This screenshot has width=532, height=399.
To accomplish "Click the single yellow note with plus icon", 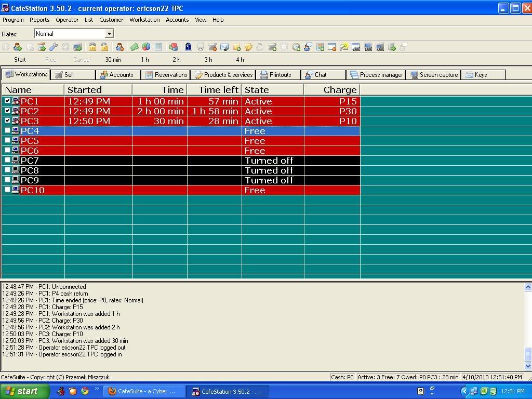I will [x=236, y=47].
